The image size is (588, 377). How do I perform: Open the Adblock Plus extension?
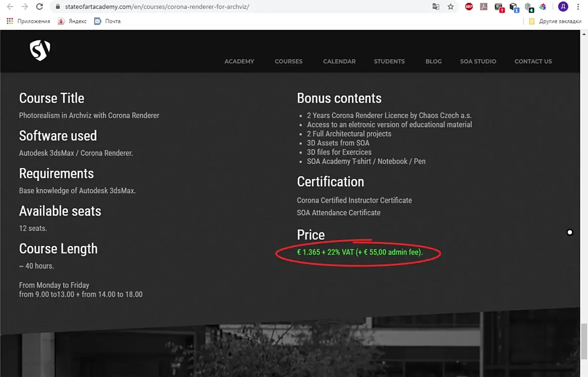(x=469, y=6)
